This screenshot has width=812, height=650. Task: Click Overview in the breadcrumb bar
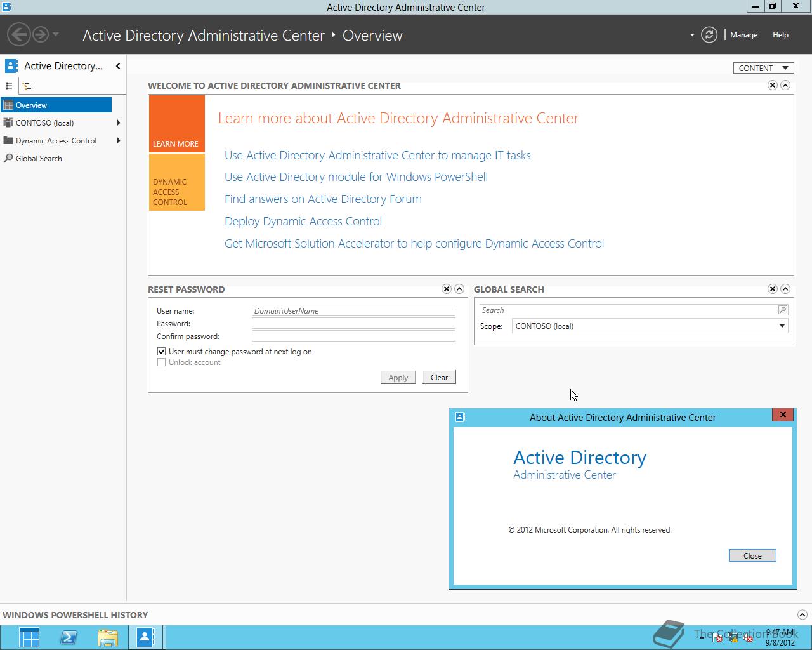point(372,36)
